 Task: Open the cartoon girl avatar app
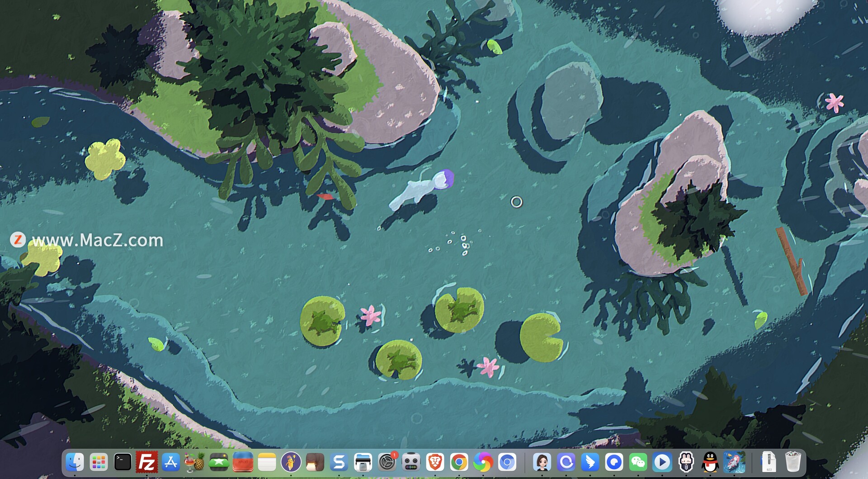pyautogui.click(x=542, y=462)
